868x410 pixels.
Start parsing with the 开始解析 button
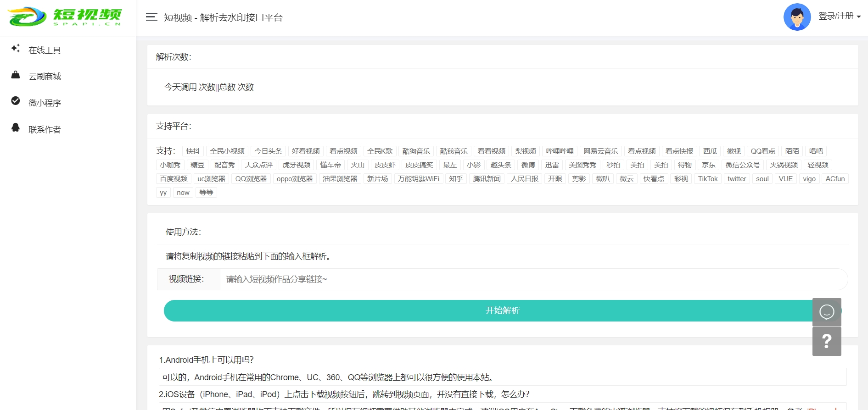[x=502, y=310]
